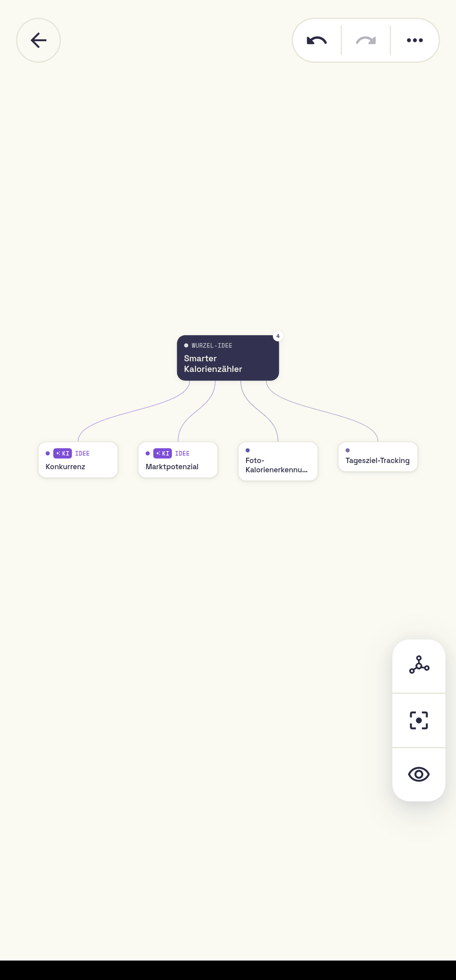This screenshot has height=980, width=456.
Task: Click the purple dot on Tagesziel-Tracking
Action: pos(348,450)
